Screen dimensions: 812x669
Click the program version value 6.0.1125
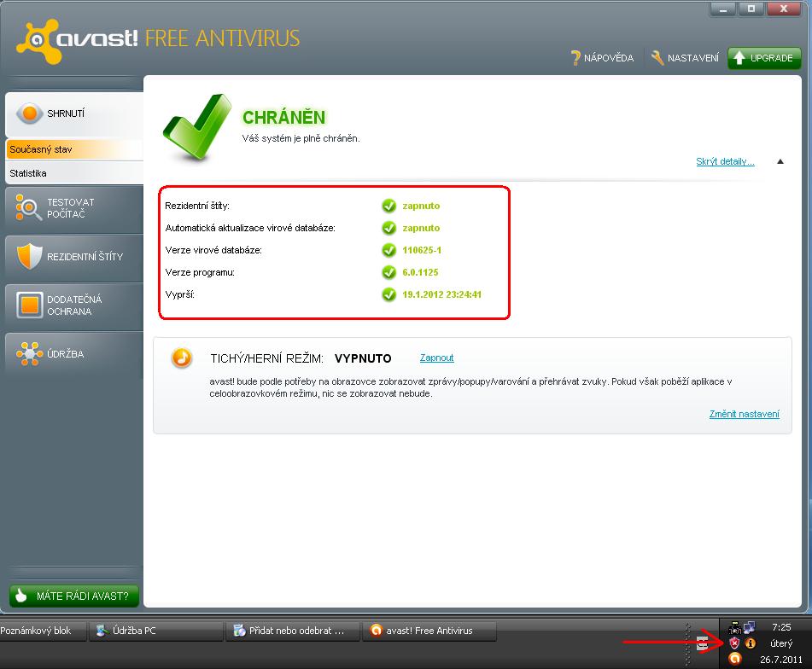pos(420,273)
